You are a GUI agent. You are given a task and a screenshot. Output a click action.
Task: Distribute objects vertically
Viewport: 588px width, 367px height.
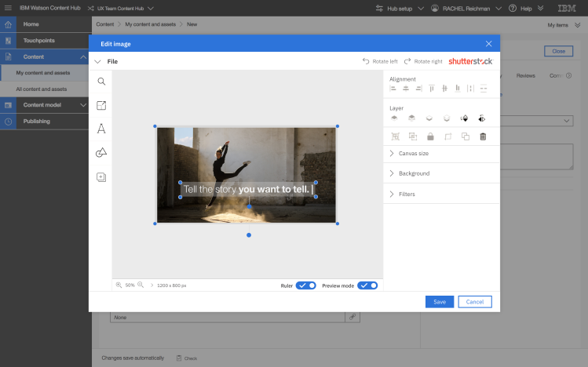click(484, 89)
